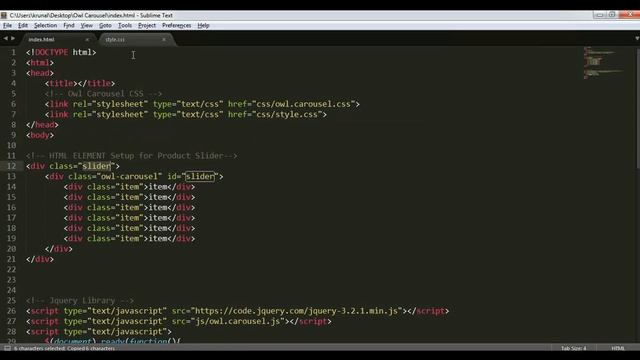640x360 pixels.
Task: Open the Find menu
Action: [69, 25]
